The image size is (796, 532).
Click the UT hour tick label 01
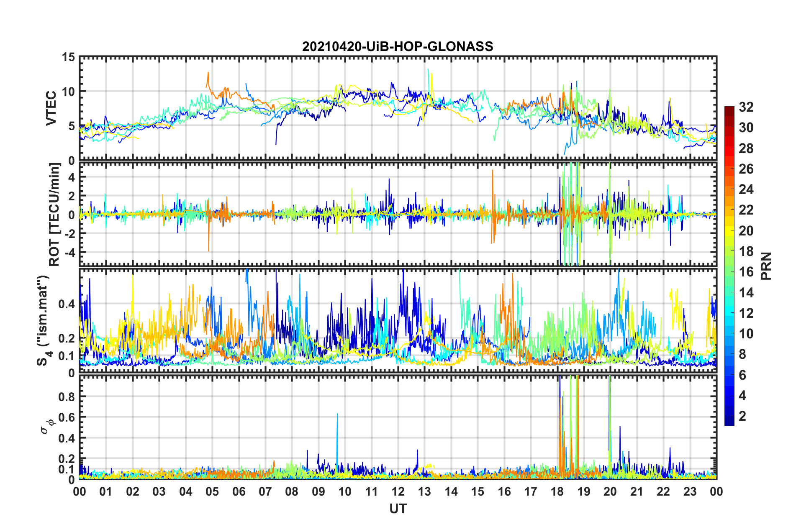(x=106, y=491)
